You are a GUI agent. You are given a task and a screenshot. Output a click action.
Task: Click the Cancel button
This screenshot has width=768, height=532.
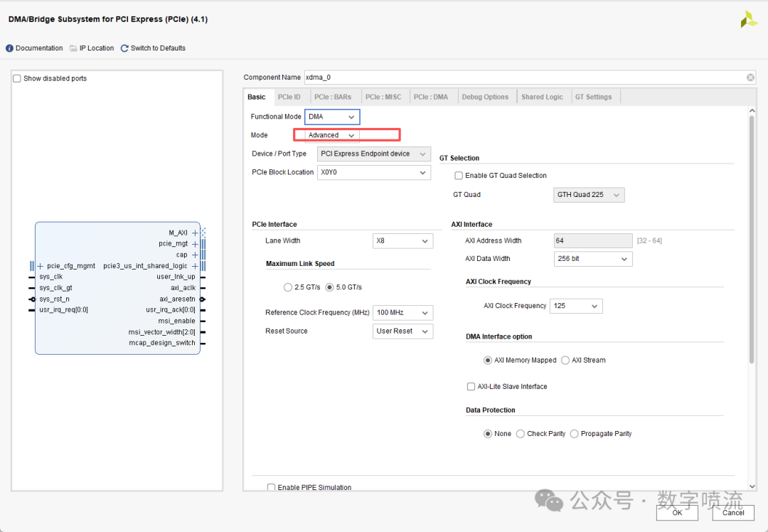point(732,512)
